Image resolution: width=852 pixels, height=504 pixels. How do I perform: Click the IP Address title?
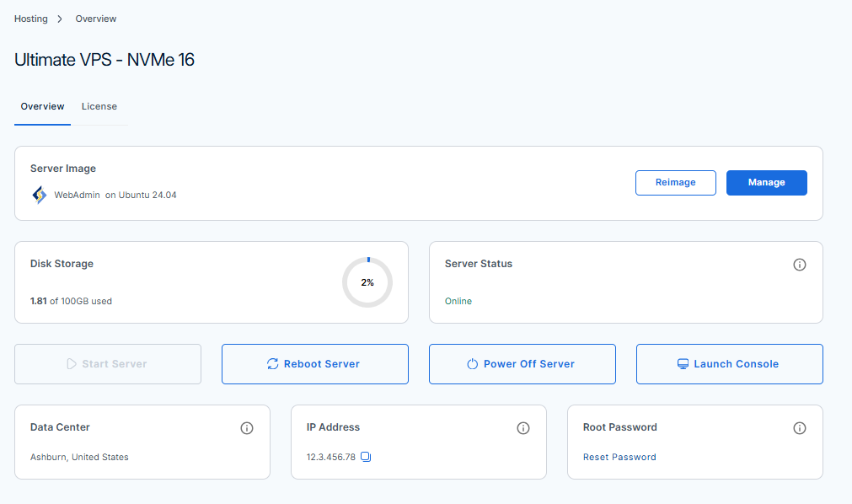tap(333, 427)
